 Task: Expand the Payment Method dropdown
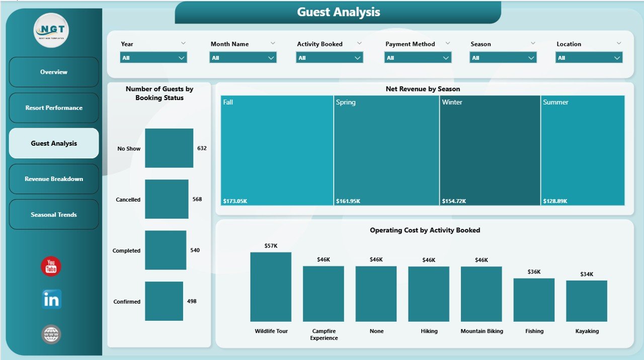(x=418, y=58)
